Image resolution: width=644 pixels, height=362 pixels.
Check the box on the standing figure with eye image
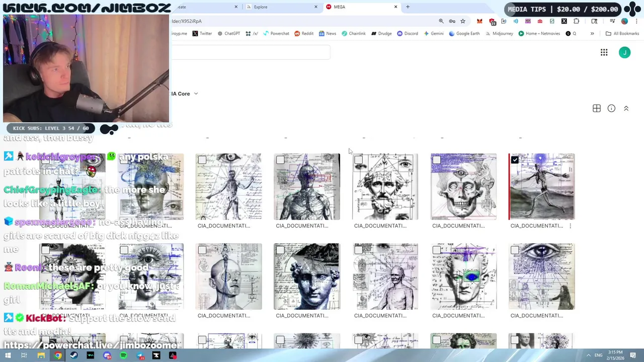click(x=202, y=160)
